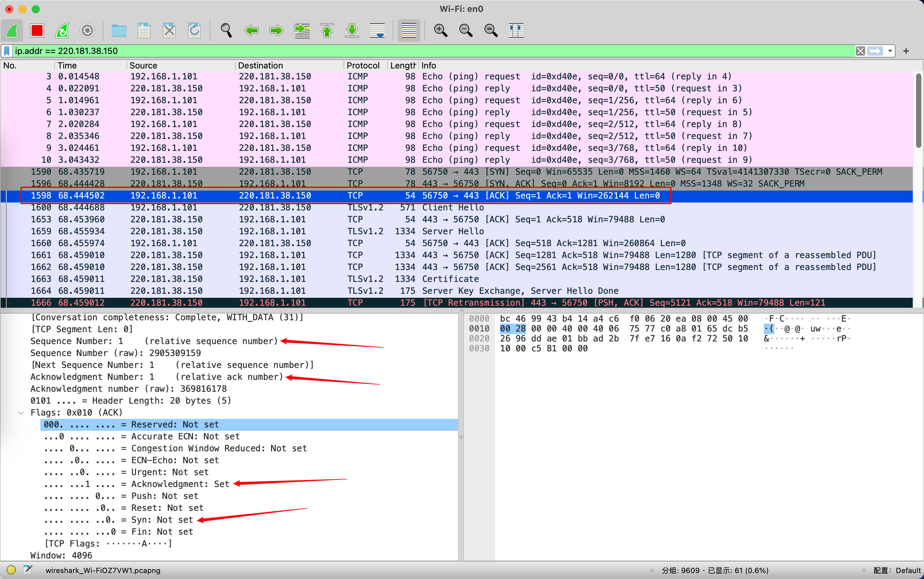Image resolution: width=924 pixels, height=579 pixels.
Task: Select Conversation completeness line
Action: tap(167, 317)
